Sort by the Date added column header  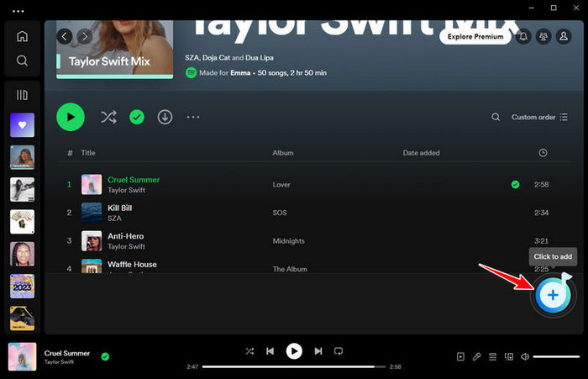point(421,153)
